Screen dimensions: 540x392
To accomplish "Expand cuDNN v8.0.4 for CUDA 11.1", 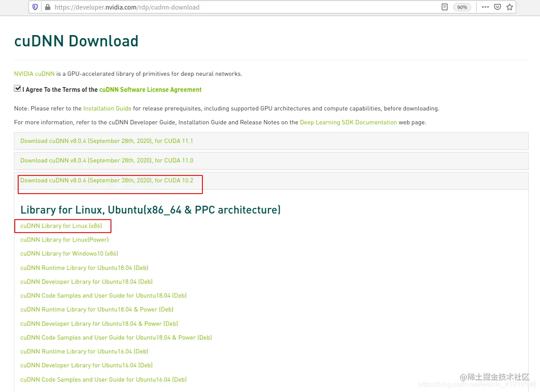I will 271,141.
